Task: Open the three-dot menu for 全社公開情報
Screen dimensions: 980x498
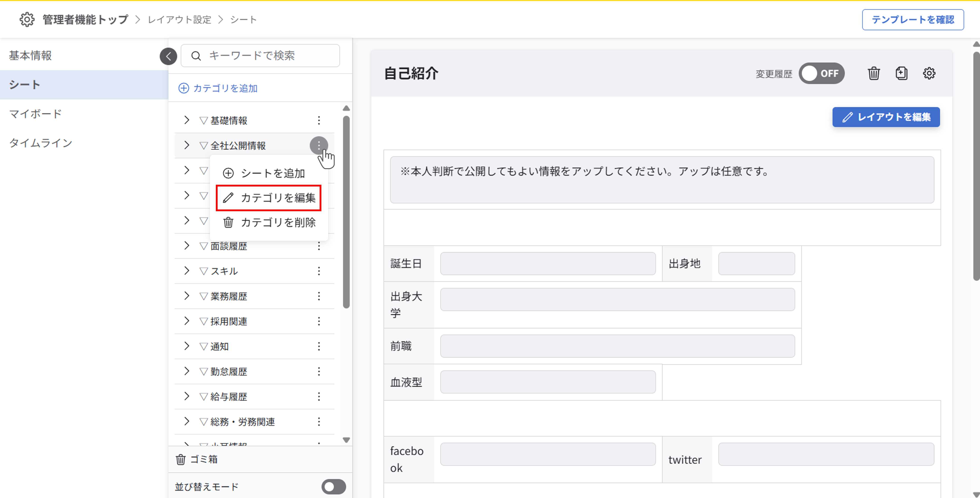Action: pyautogui.click(x=319, y=146)
